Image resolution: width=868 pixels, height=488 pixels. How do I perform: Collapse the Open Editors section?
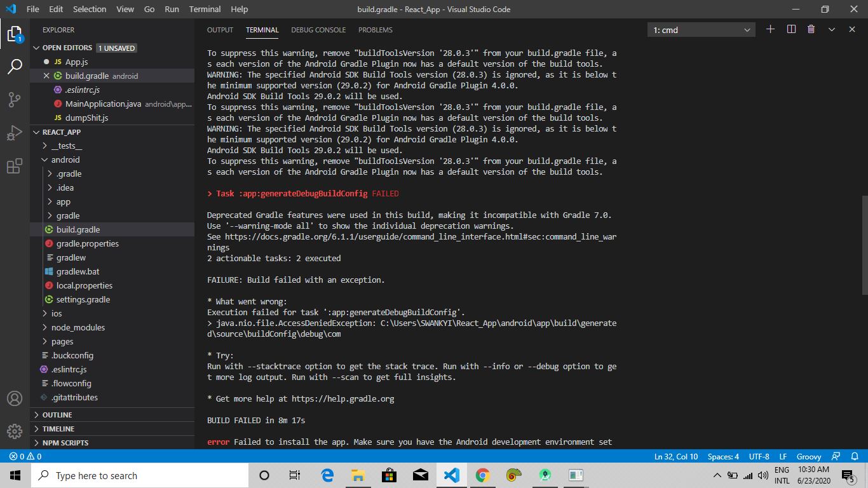112,48
